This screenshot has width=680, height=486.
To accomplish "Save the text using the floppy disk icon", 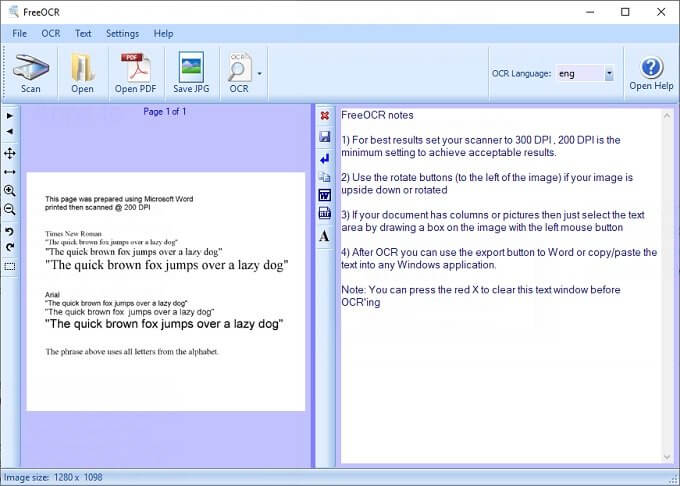I will point(324,137).
